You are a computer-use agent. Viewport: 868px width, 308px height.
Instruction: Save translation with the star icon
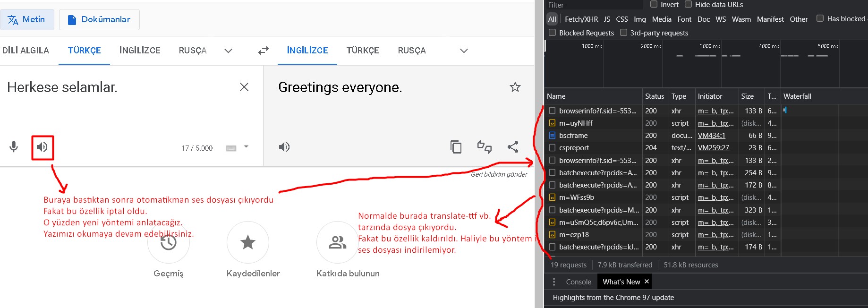515,87
